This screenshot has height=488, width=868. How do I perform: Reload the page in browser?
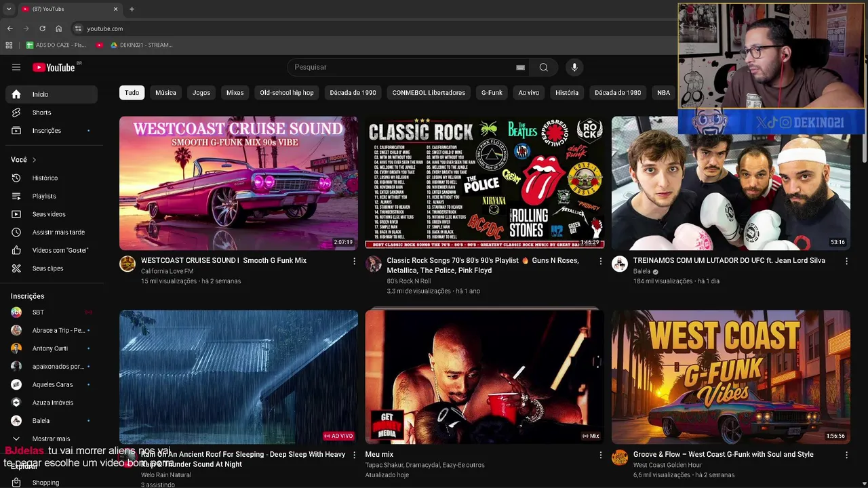point(42,28)
